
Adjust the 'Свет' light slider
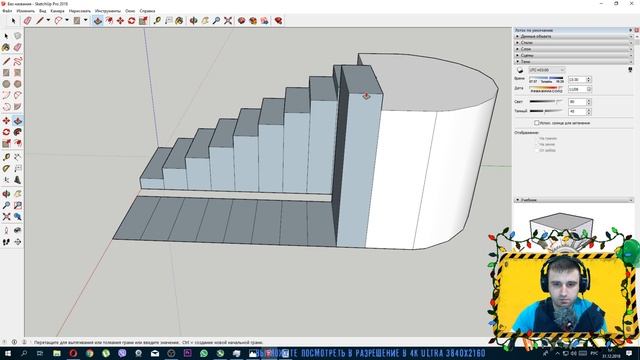[x=546, y=101]
